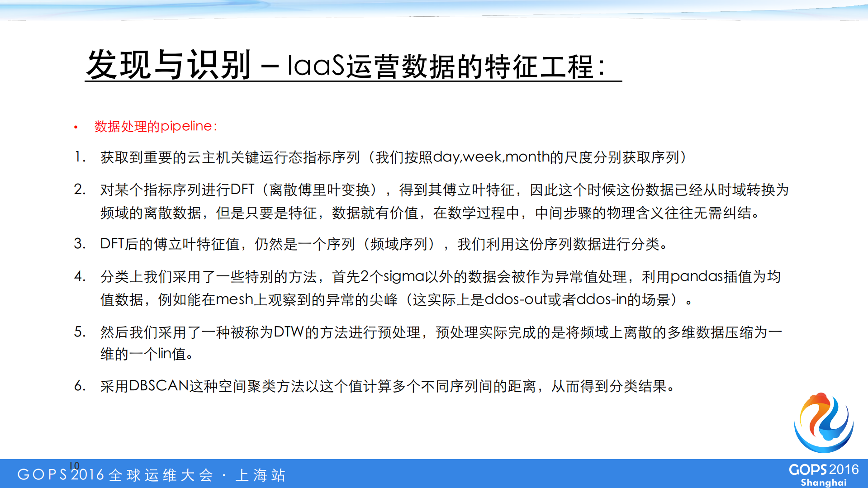The width and height of the screenshot is (868, 488).
Task: Click the IaaS运营数据的特征工程 title portion
Action: 452,66
